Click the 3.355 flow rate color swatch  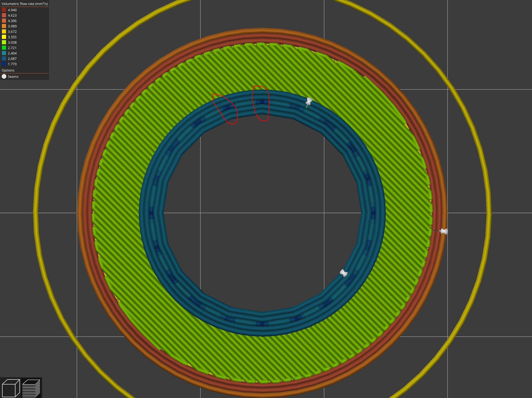[4, 37]
